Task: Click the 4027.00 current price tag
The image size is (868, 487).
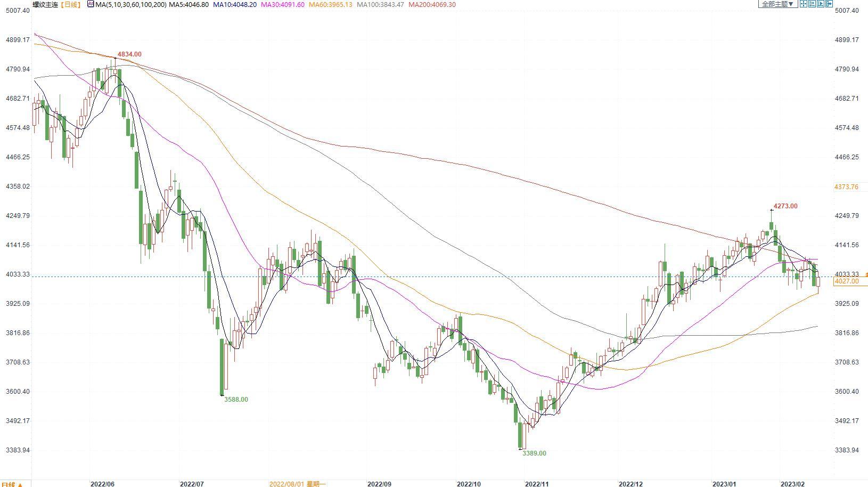Action: click(846, 281)
